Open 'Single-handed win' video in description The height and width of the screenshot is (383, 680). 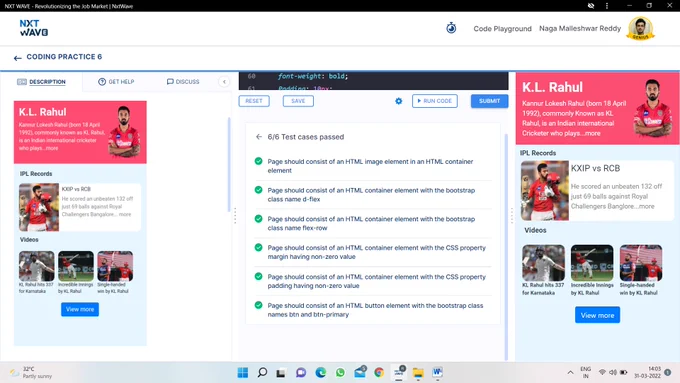(x=115, y=266)
